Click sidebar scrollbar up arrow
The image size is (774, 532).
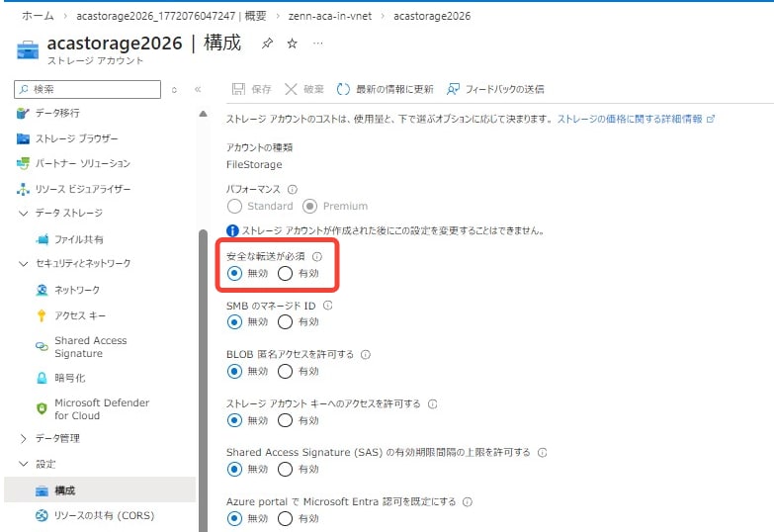point(203,114)
